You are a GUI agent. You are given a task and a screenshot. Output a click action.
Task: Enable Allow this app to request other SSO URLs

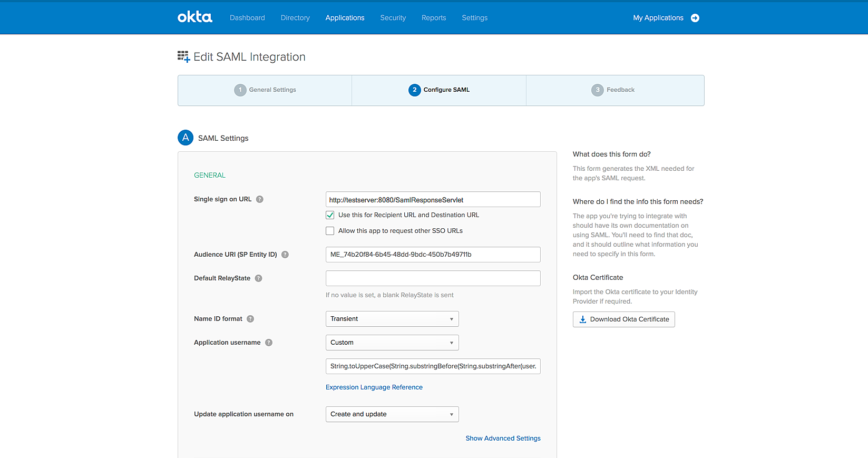[330, 231]
